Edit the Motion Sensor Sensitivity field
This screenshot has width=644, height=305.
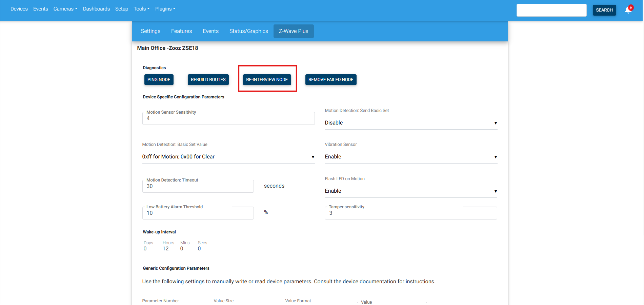click(228, 118)
